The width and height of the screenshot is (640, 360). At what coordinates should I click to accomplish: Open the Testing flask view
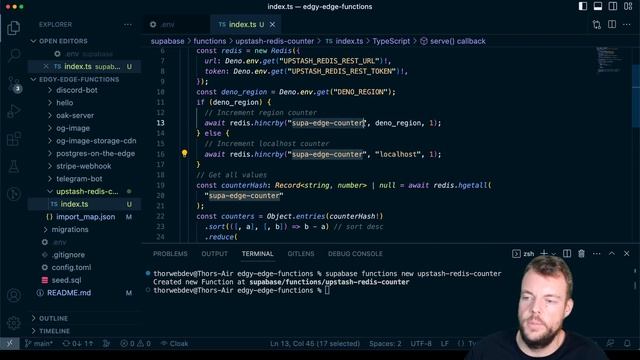pos(13,167)
